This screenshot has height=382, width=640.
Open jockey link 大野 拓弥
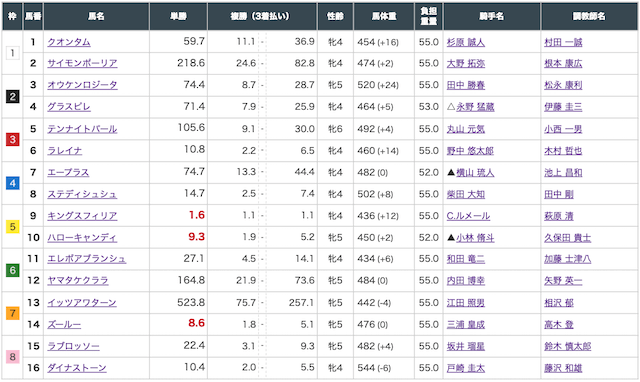[x=466, y=64]
